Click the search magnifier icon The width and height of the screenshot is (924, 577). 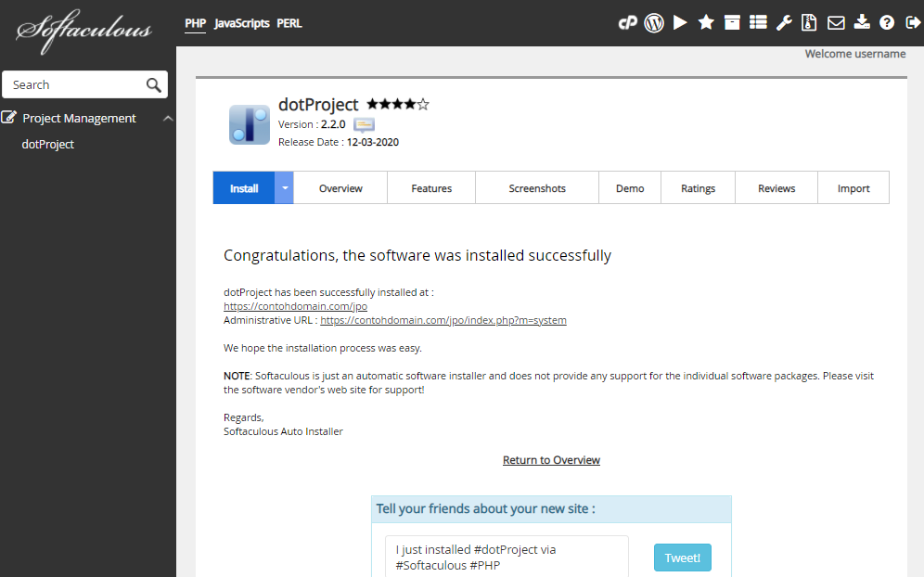(153, 84)
